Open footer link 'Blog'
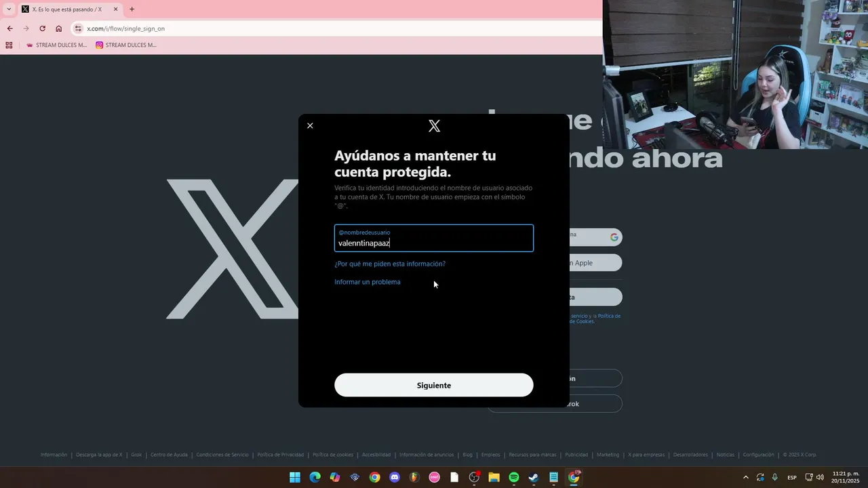 [x=467, y=455]
